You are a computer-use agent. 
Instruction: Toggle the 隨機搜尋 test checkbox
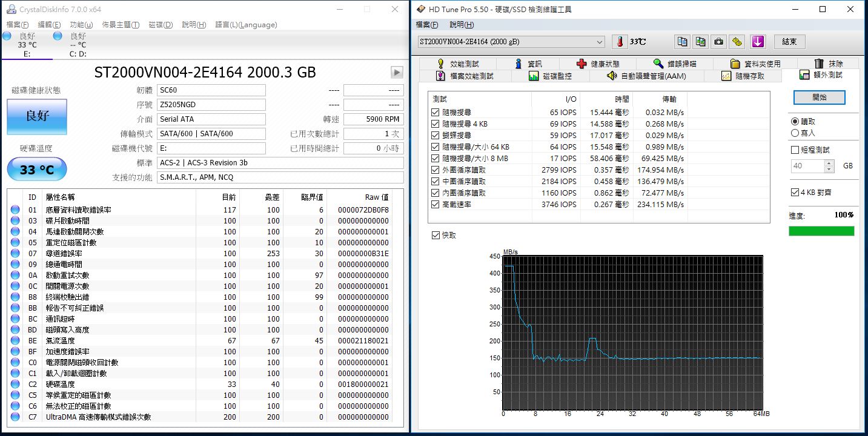tap(435, 113)
